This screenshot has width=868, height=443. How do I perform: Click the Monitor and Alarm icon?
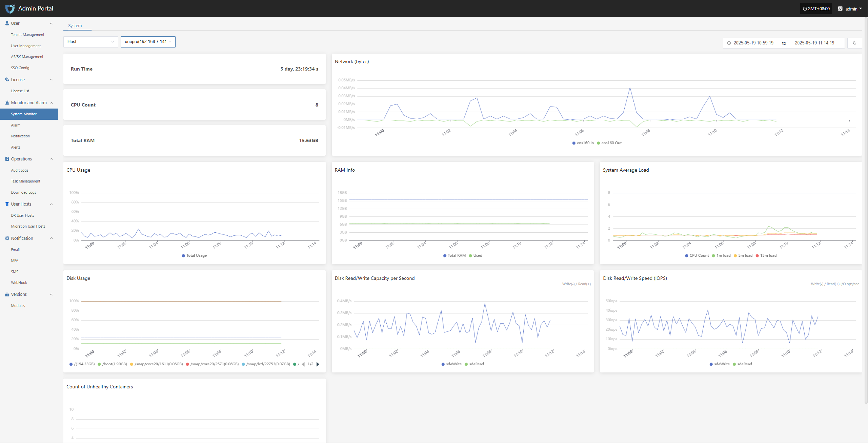coord(7,102)
